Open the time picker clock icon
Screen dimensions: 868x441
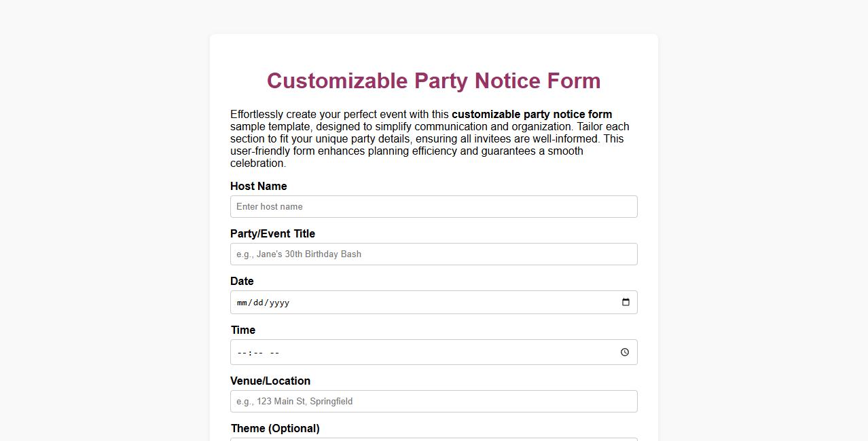[624, 352]
